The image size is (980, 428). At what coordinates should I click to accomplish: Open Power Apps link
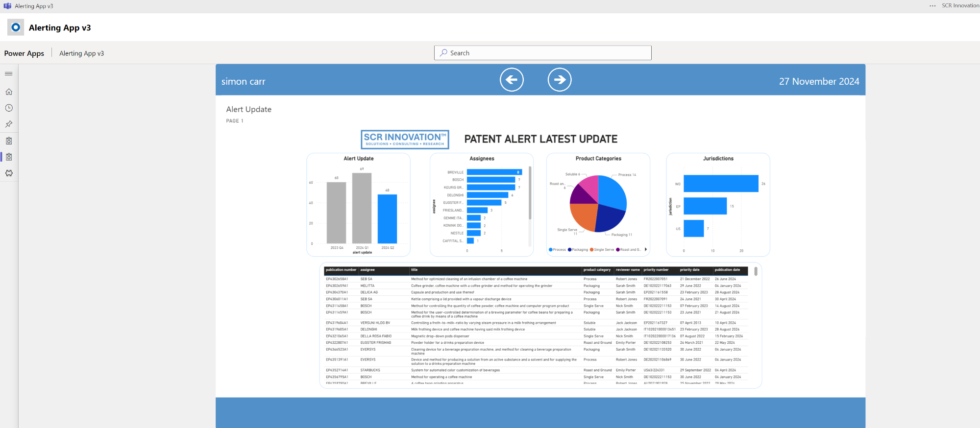[x=24, y=53]
